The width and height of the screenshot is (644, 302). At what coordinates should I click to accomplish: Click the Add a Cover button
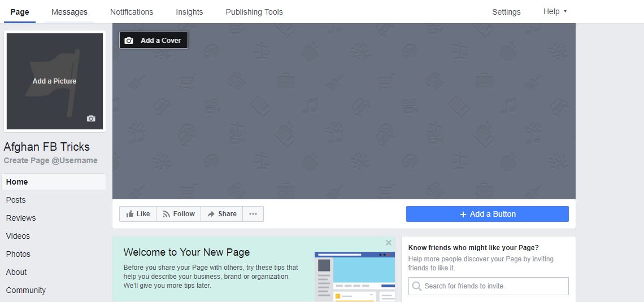pyautogui.click(x=154, y=40)
